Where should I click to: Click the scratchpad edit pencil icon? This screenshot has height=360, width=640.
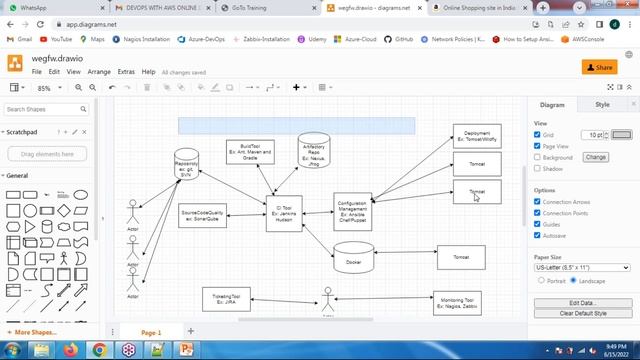[75, 132]
